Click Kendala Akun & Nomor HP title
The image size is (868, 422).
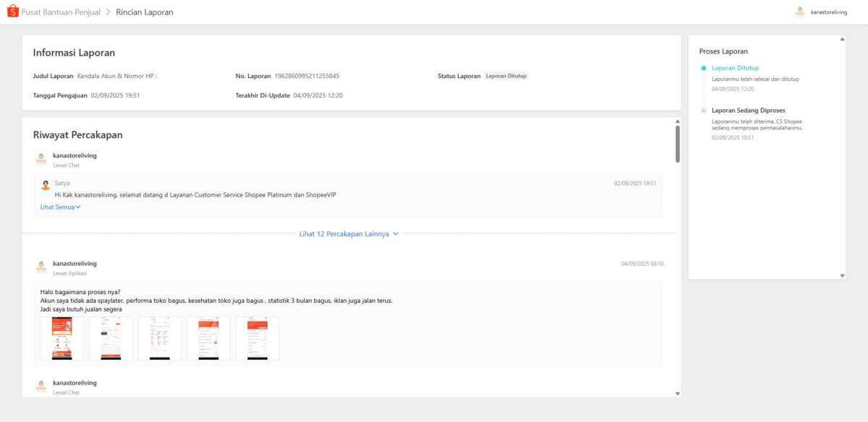[x=117, y=76]
